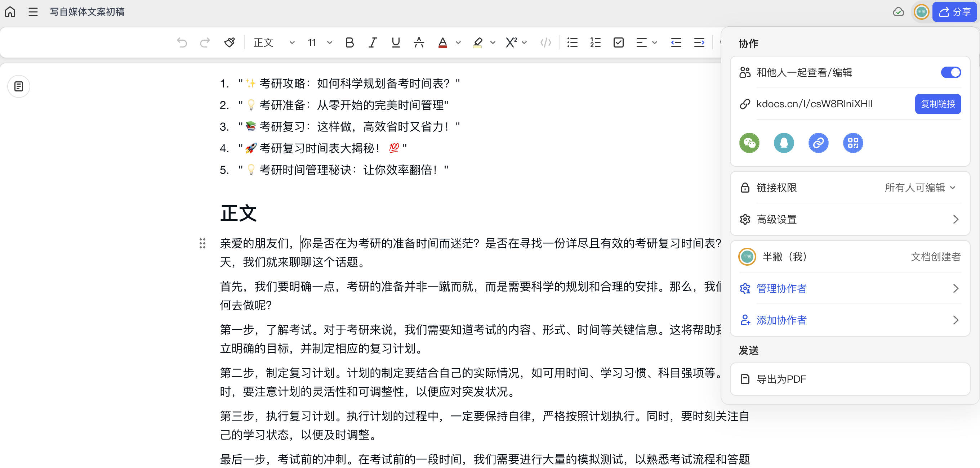The height and width of the screenshot is (468, 980).
Task: Share via QQ penguin icon
Action: point(784,143)
